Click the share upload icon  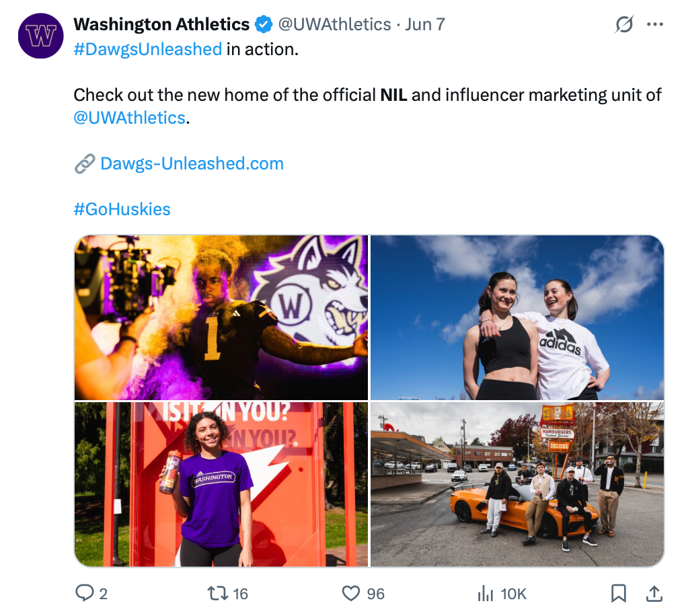(653, 593)
